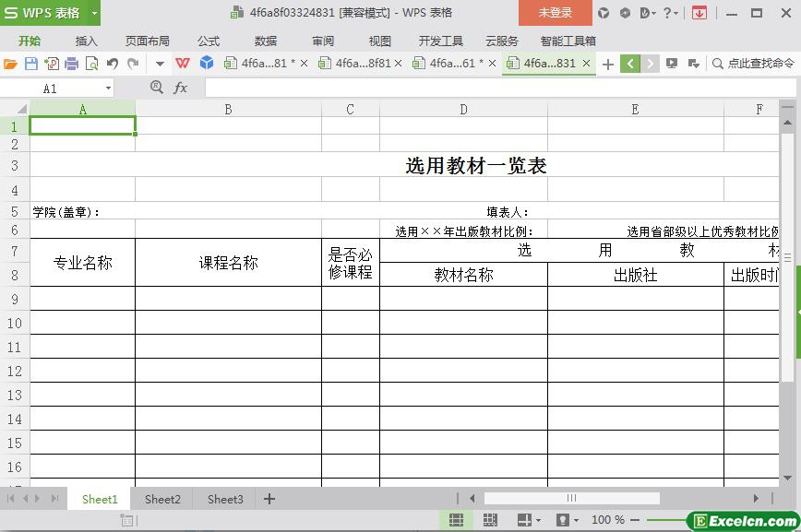Click the 课程名称 header cell
This screenshot has width=801, height=532.
[x=228, y=263]
